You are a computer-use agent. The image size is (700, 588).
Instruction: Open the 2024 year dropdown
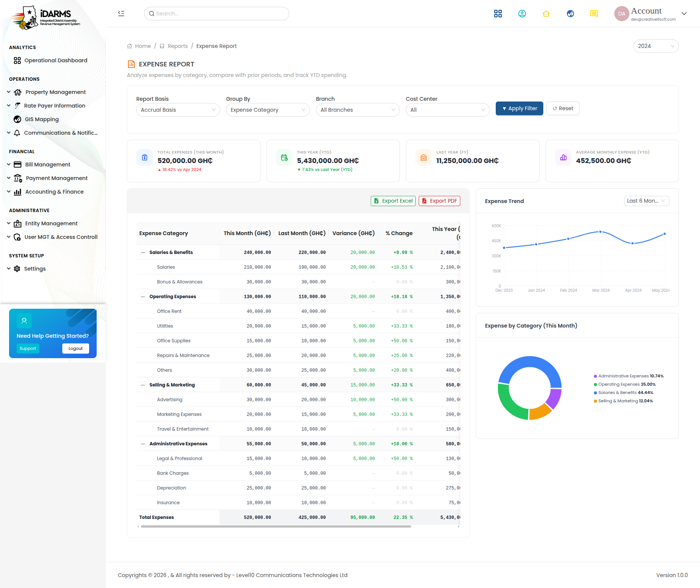(656, 46)
